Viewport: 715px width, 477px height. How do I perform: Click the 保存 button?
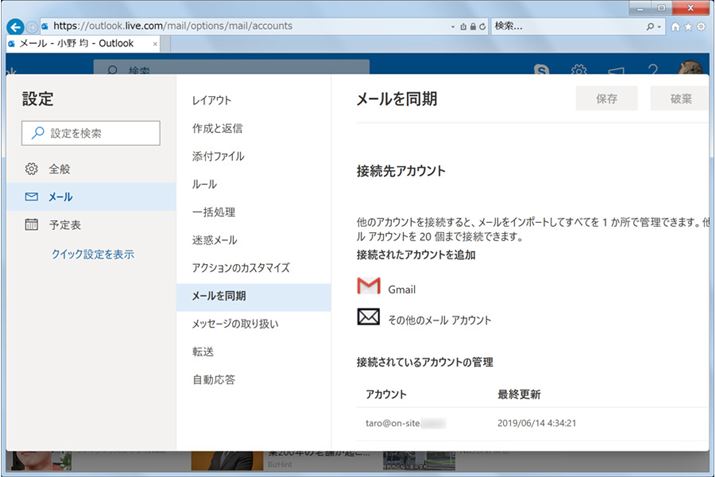point(606,98)
